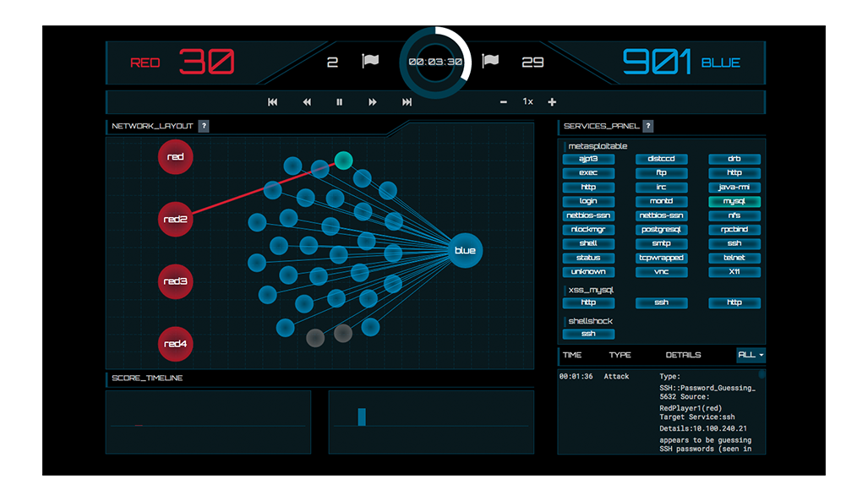868x501 pixels.
Task: Decrease playback speed with minus button
Action: point(504,102)
